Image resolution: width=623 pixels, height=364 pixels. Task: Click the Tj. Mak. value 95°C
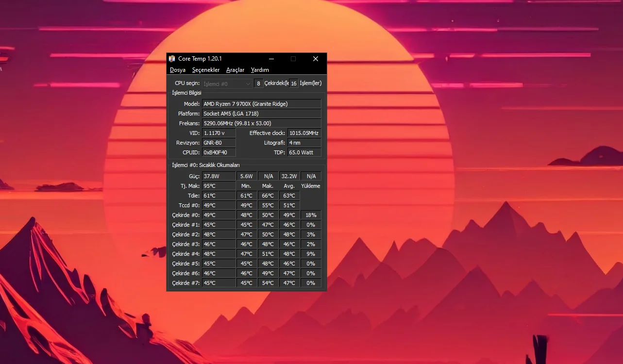[219, 186]
